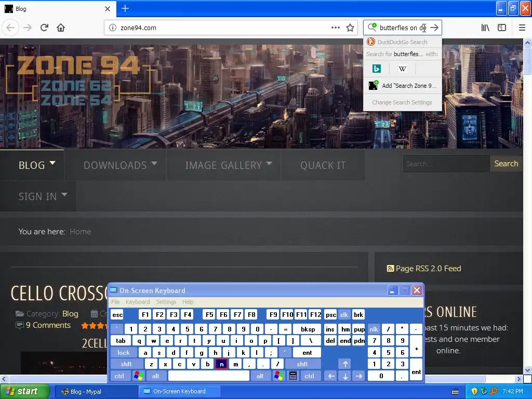
Task: Toggle the right shft key
Action: [302, 364]
